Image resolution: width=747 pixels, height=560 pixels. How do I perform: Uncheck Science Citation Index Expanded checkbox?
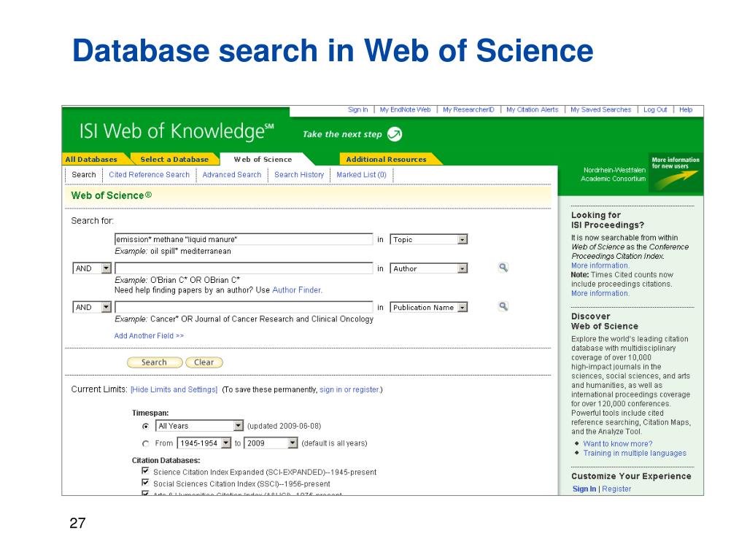tap(145, 471)
